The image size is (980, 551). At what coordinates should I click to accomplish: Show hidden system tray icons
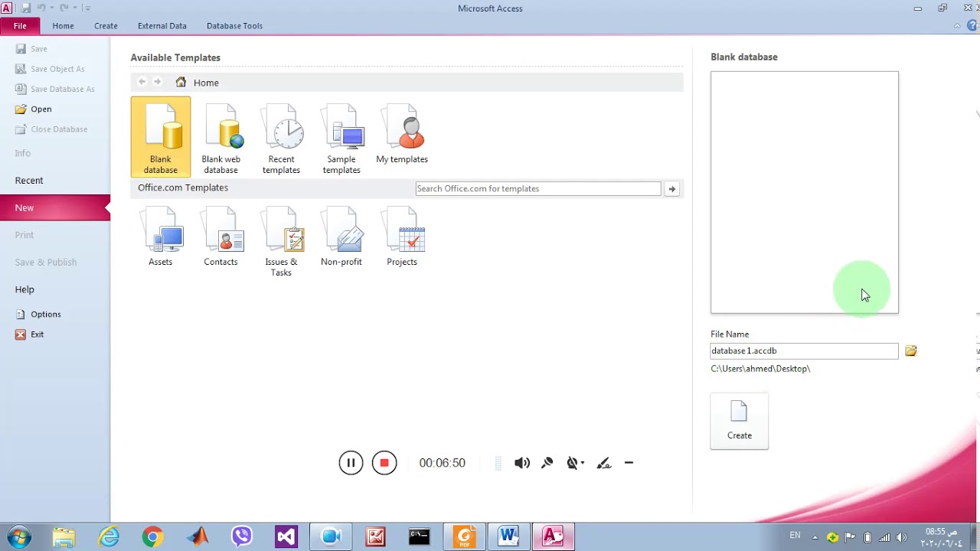815,536
